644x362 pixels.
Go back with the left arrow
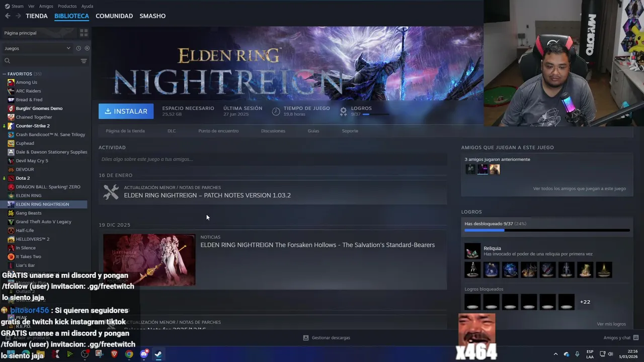pos(8,16)
